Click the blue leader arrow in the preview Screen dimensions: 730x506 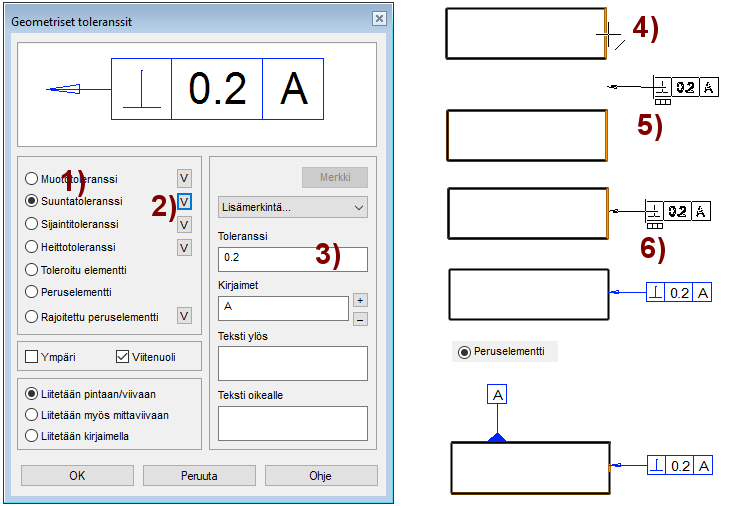pos(65,90)
